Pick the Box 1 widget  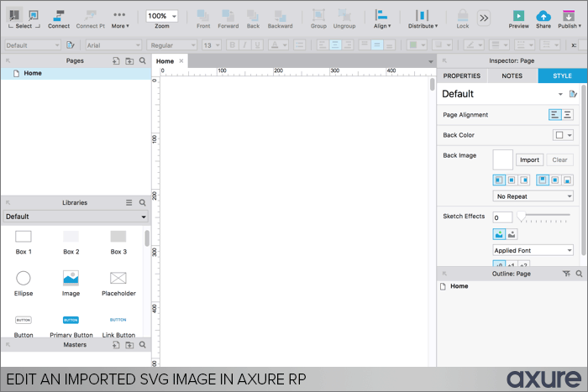click(24, 243)
